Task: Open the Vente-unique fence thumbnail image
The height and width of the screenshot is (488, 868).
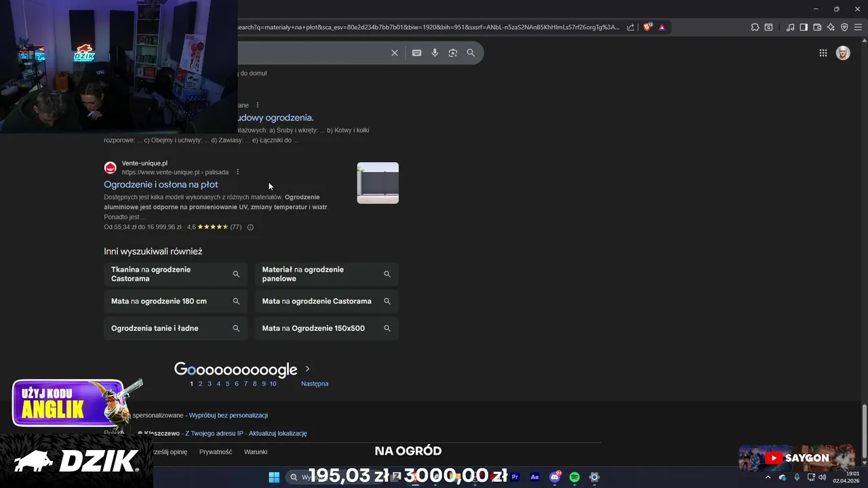Action: (x=378, y=183)
